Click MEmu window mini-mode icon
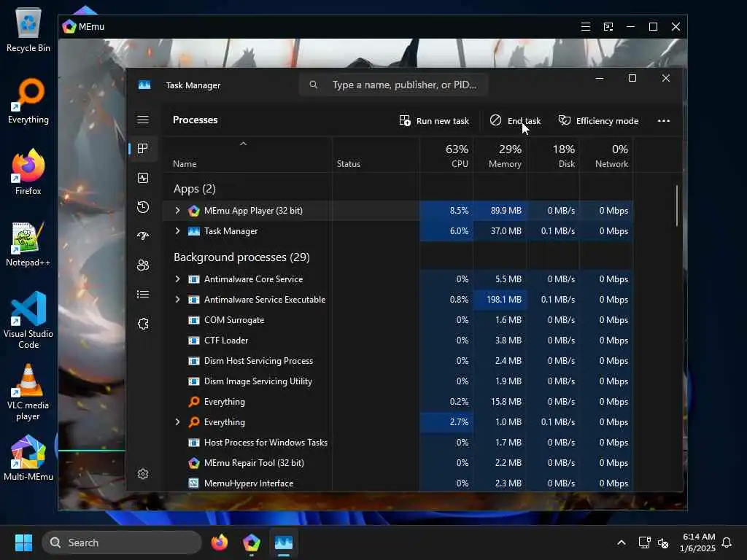This screenshot has width=747, height=560. click(608, 27)
